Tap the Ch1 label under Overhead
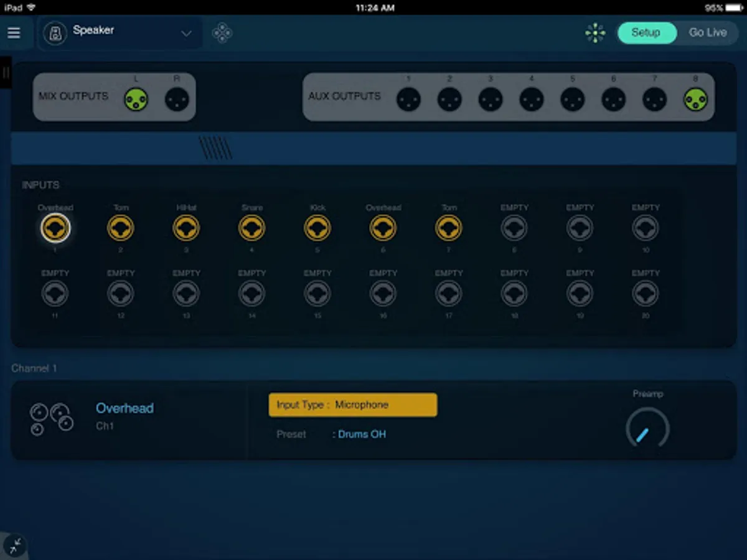 pos(105,426)
